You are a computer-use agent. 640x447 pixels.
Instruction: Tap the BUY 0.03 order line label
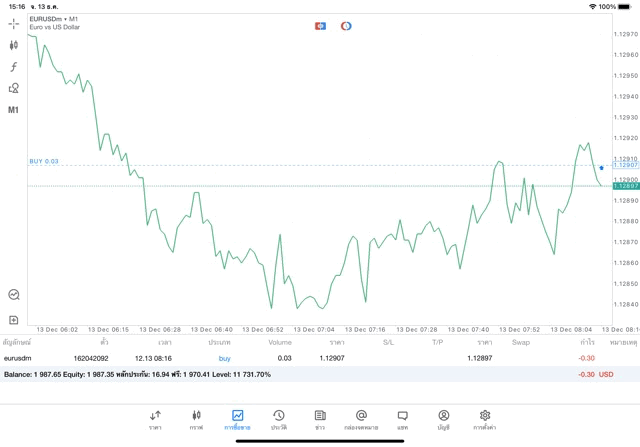pyautogui.click(x=44, y=161)
